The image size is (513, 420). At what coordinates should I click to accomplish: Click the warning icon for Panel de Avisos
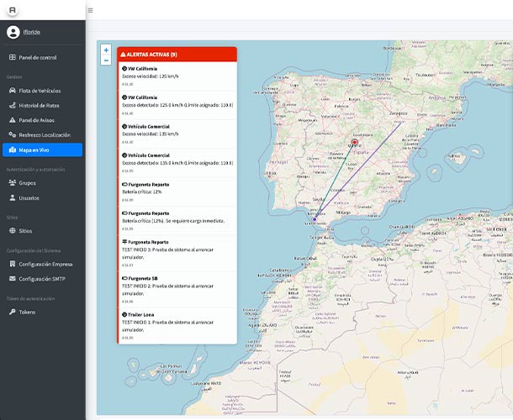pos(13,120)
